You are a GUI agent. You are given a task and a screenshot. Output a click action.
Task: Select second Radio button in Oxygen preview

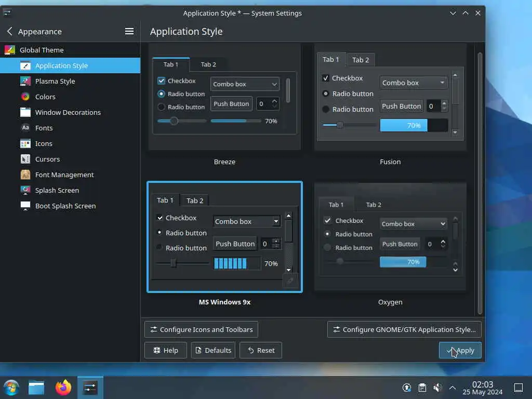(x=327, y=247)
